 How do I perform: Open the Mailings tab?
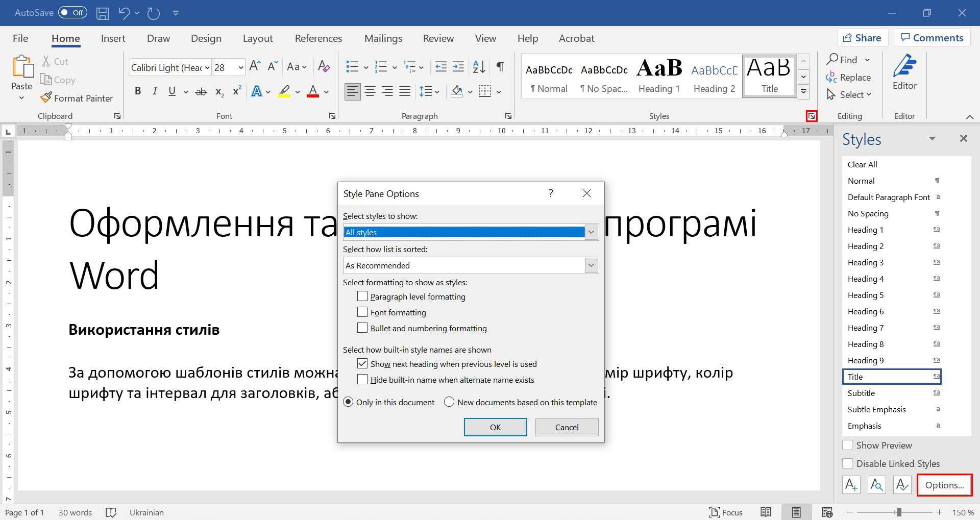[383, 38]
